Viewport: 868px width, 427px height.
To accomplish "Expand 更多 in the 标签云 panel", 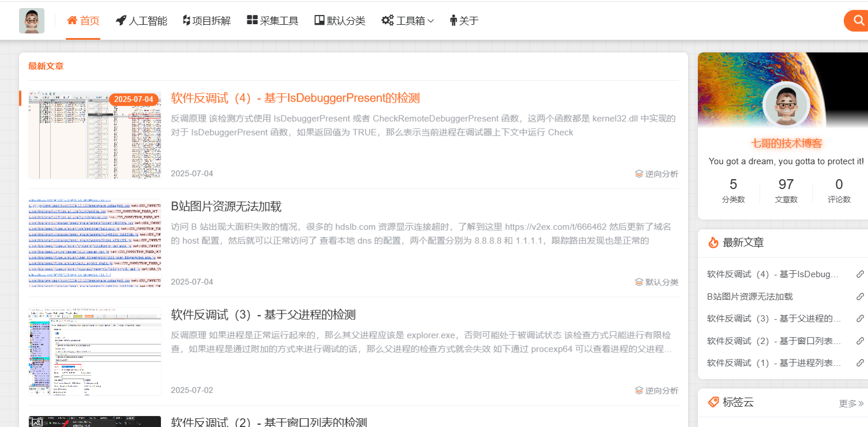I will pos(851,403).
